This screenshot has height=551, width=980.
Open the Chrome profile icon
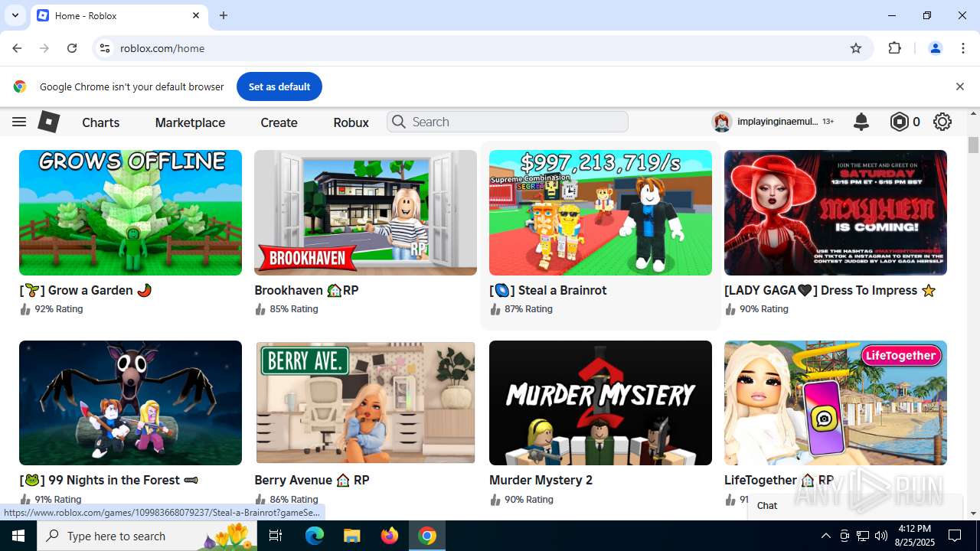click(x=935, y=48)
